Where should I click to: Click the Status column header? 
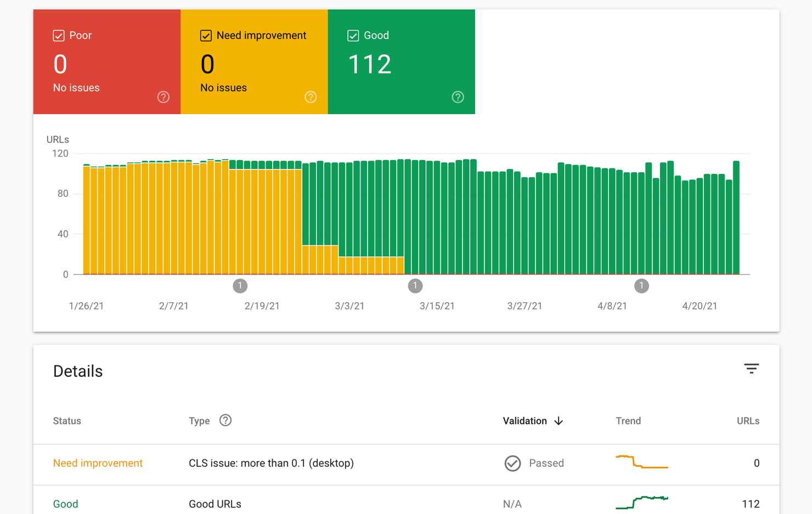tap(67, 421)
